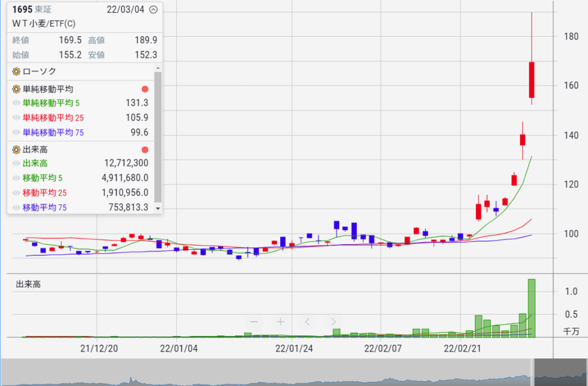Click the moving average value 105.9

[x=137, y=118]
